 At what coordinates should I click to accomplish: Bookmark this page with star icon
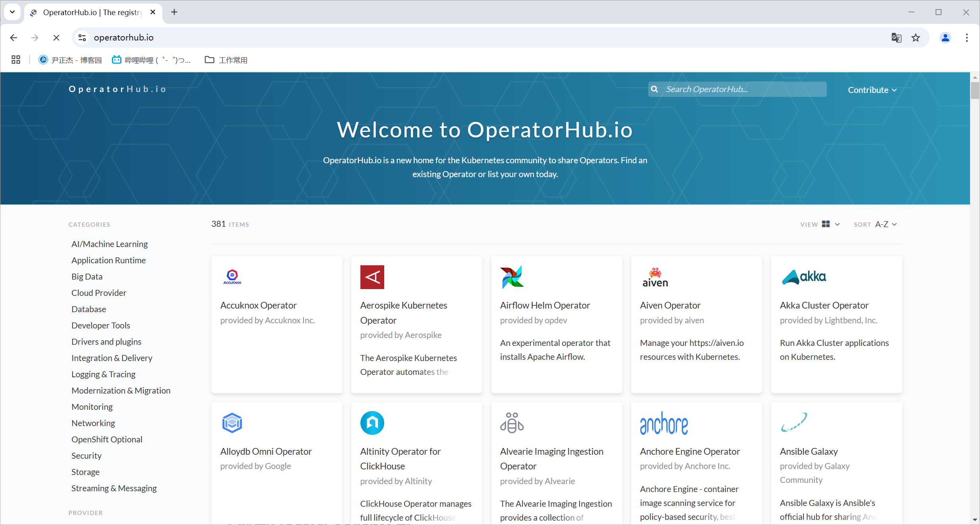[x=916, y=38]
